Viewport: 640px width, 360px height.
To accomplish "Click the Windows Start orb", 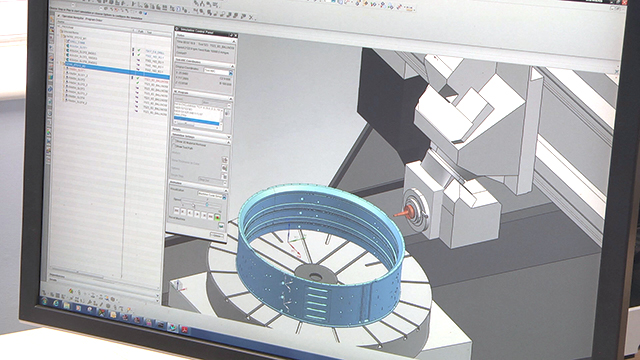I will coord(44,301).
